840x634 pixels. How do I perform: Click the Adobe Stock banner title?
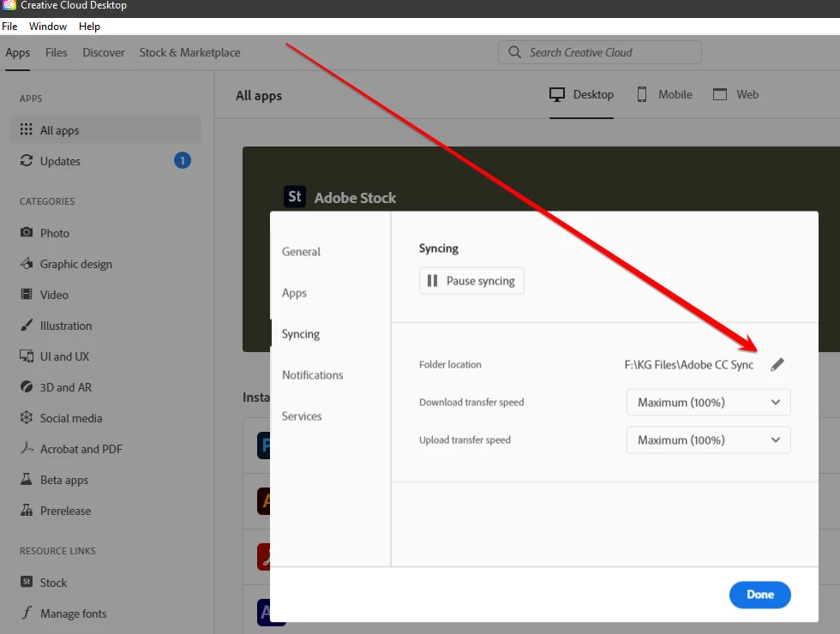tap(355, 198)
